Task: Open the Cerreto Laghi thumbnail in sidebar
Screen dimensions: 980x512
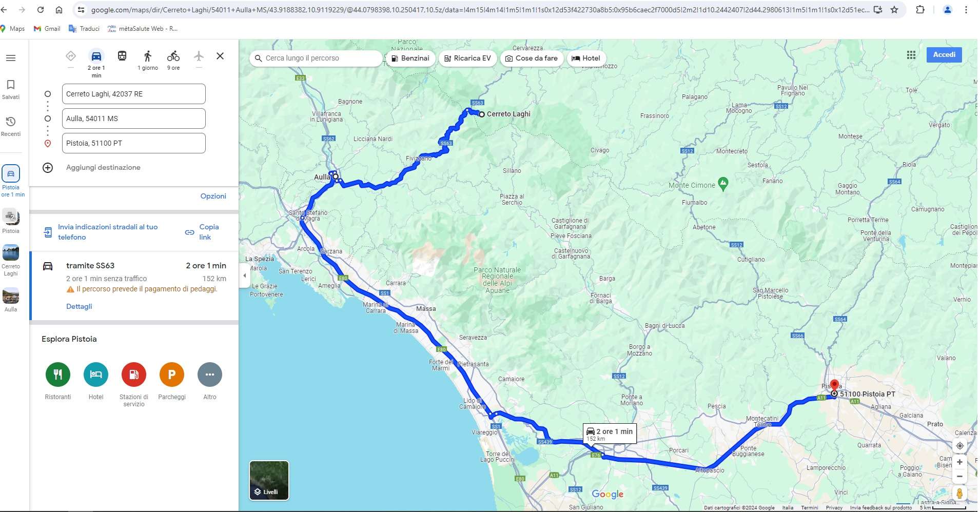Action: coord(11,253)
